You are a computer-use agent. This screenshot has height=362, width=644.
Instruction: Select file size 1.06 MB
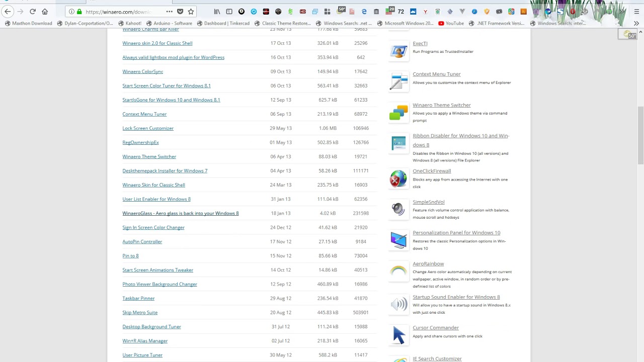[x=328, y=128]
